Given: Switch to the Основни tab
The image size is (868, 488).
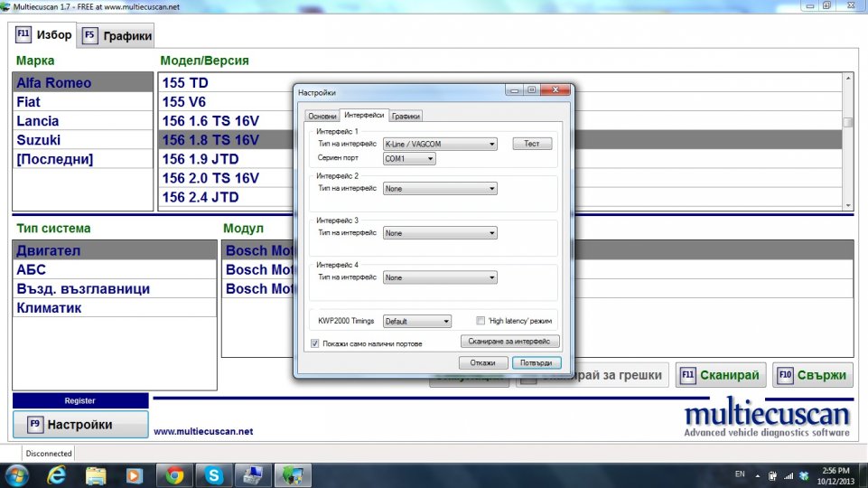Looking at the screenshot, I should pyautogui.click(x=322, y=116).
